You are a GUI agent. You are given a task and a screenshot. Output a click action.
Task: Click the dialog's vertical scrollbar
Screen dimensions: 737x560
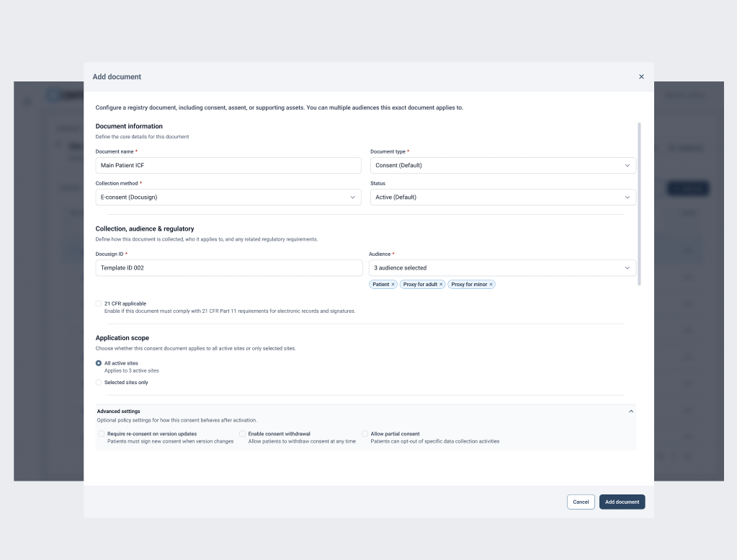tap(639, 204)
